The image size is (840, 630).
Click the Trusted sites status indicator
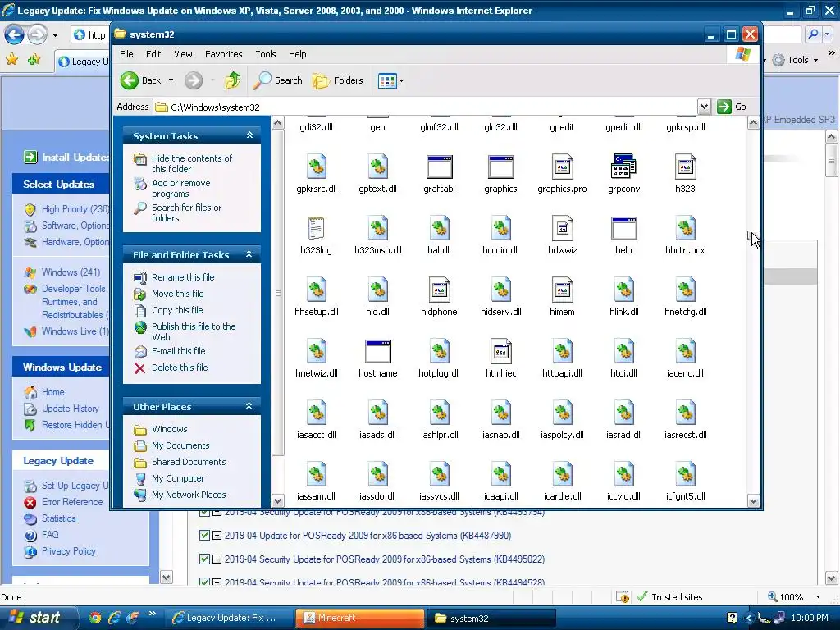pyautogui.click(x=669, y=597)
